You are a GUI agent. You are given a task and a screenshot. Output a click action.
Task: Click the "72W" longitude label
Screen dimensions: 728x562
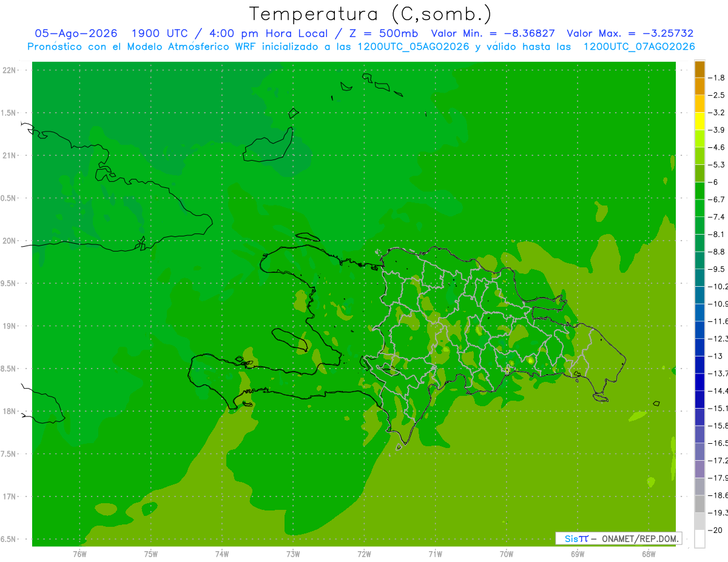[364, 554]
